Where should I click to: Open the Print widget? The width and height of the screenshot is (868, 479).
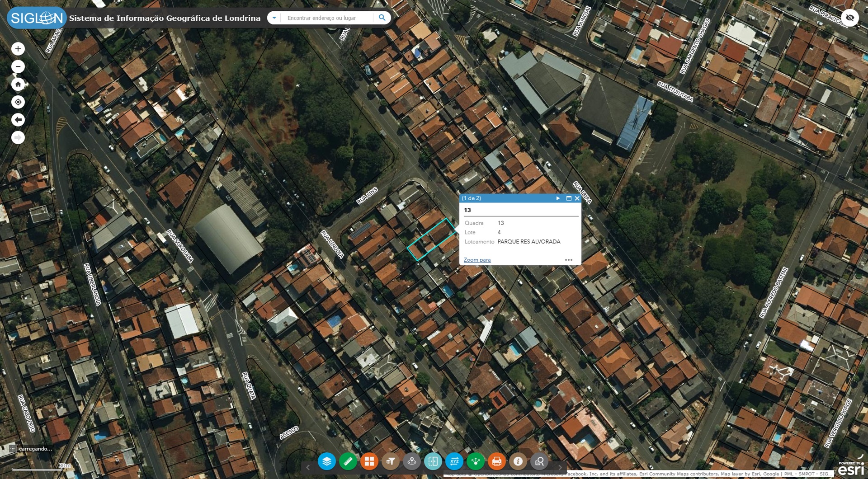pyautogui.click(x=497, y=461)
